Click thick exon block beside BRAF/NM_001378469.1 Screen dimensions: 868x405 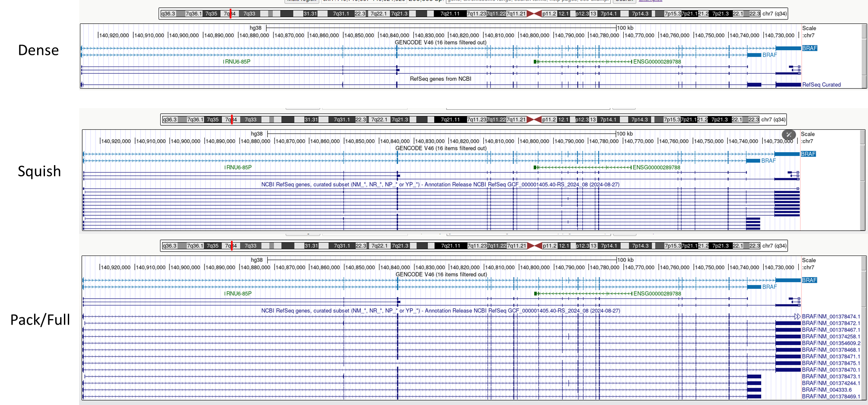(754, 396)
